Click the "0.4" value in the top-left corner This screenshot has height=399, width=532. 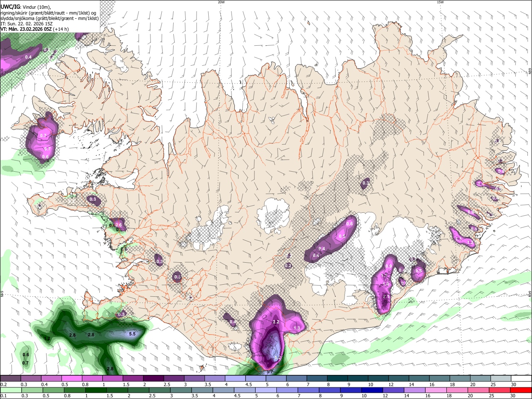28,57
